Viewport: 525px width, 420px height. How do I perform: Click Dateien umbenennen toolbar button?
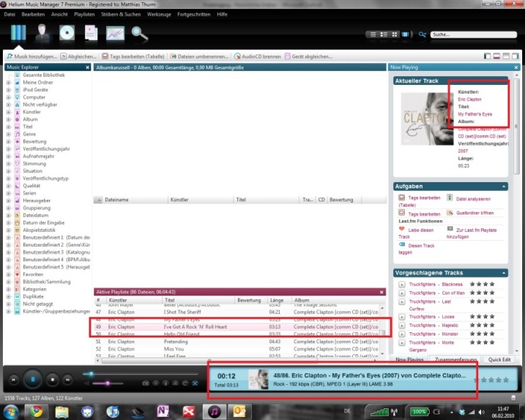(199, 56)
